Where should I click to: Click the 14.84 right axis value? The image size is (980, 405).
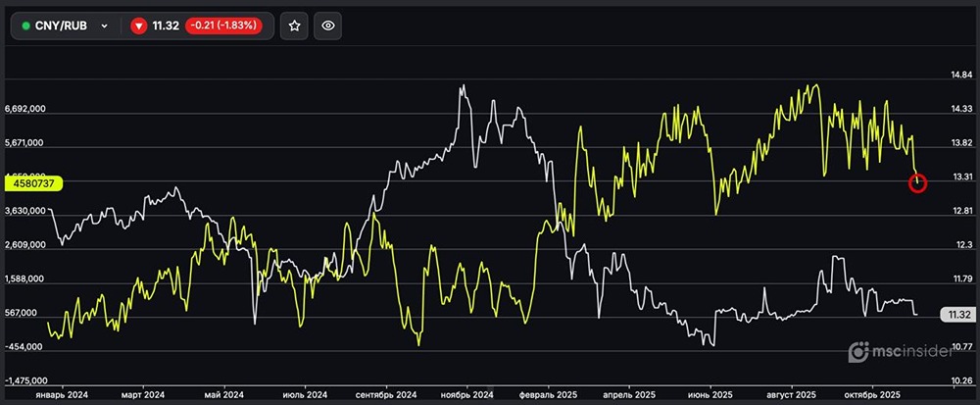coord(961,75)
